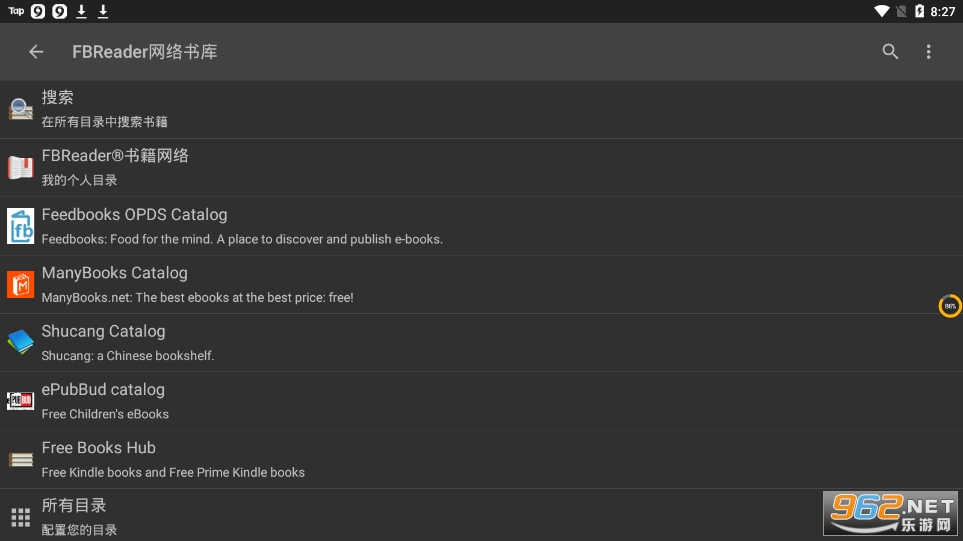The image size is (963, 541).
Task: Click the Feedbooks 'fb' catalog icon
Action: 21,226
